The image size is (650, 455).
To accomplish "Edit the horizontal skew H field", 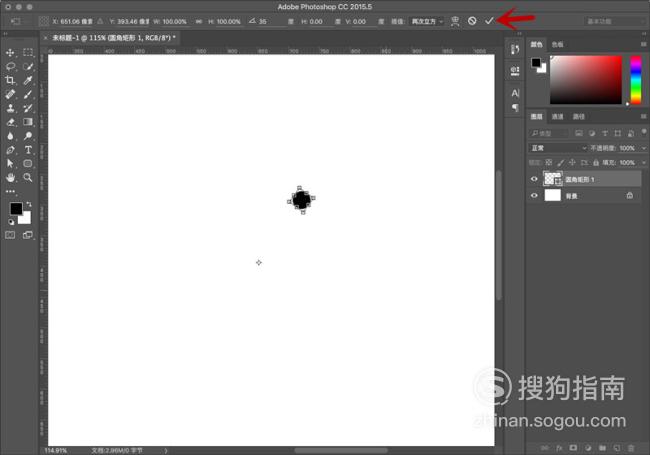I will point(321,21).
